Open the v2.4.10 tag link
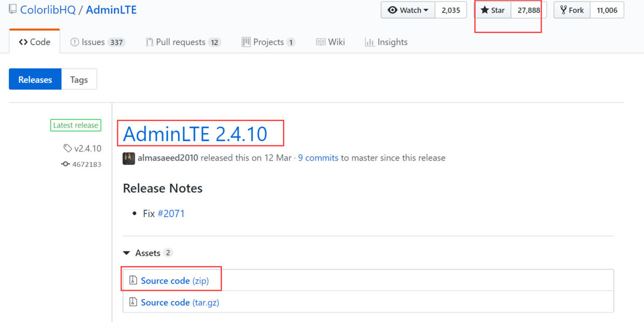The height and width of the screenshot is (322, 644). (x=88, y=149)
